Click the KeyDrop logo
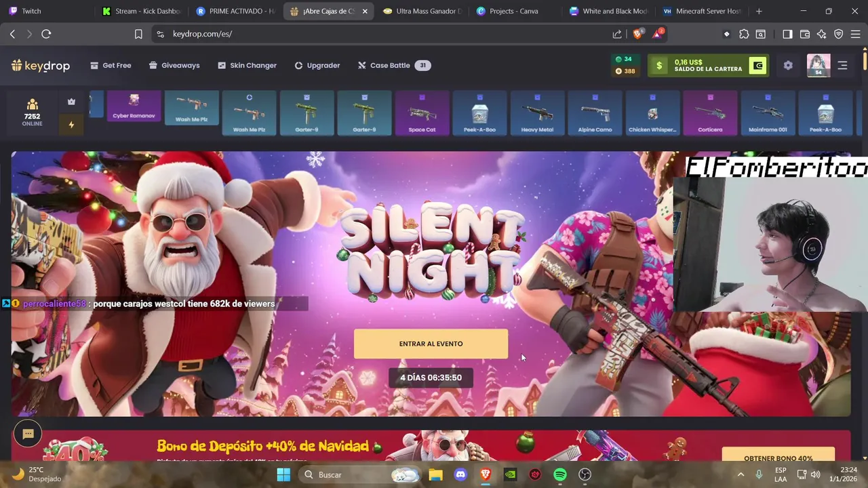The image size is (868, 488). pos(41,66)
